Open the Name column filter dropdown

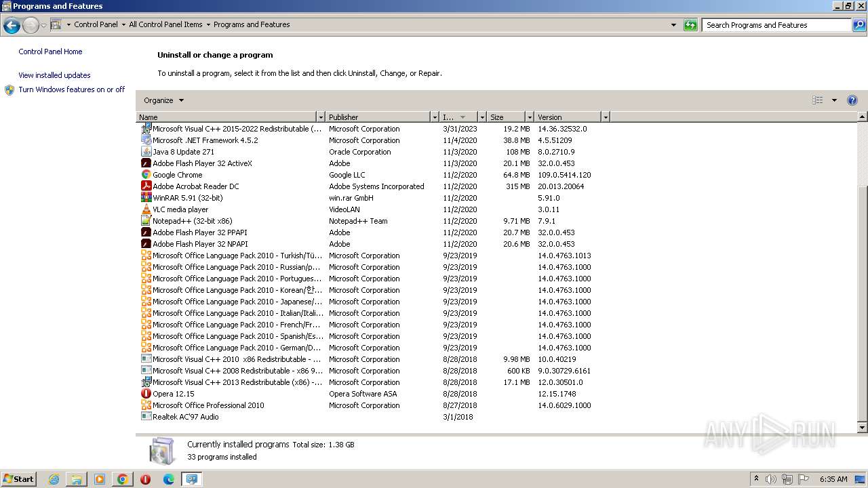(x=321, y=117)
